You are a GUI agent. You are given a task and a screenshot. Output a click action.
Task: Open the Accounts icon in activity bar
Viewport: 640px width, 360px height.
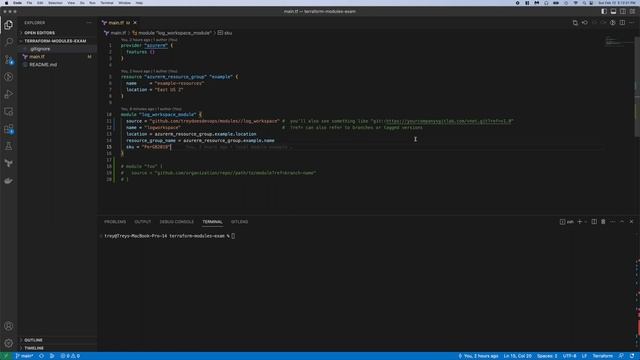(x=9, y=326)
